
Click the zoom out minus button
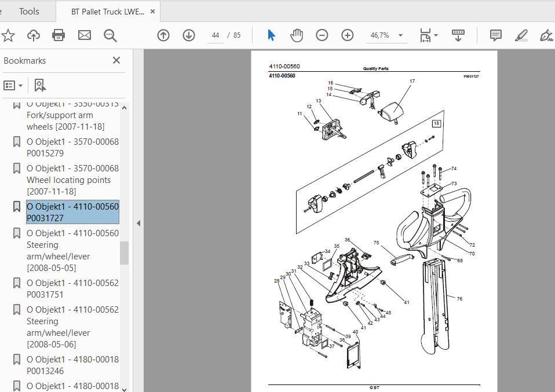(322, 35)
